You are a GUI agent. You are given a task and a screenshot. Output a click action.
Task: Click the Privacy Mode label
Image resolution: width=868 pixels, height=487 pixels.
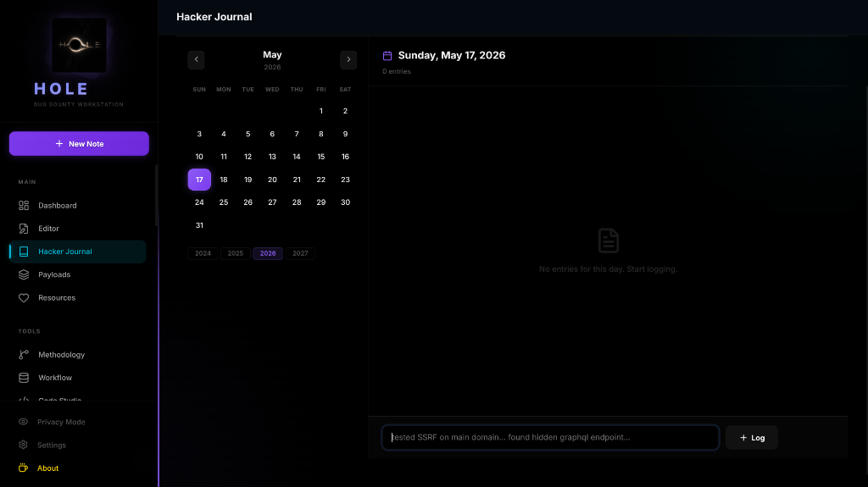coord(61,422)
